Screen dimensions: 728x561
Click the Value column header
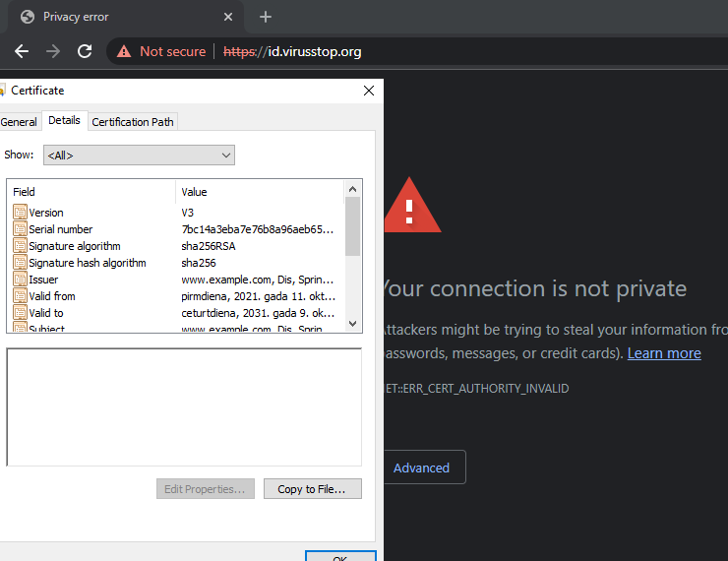click(260, 192)
